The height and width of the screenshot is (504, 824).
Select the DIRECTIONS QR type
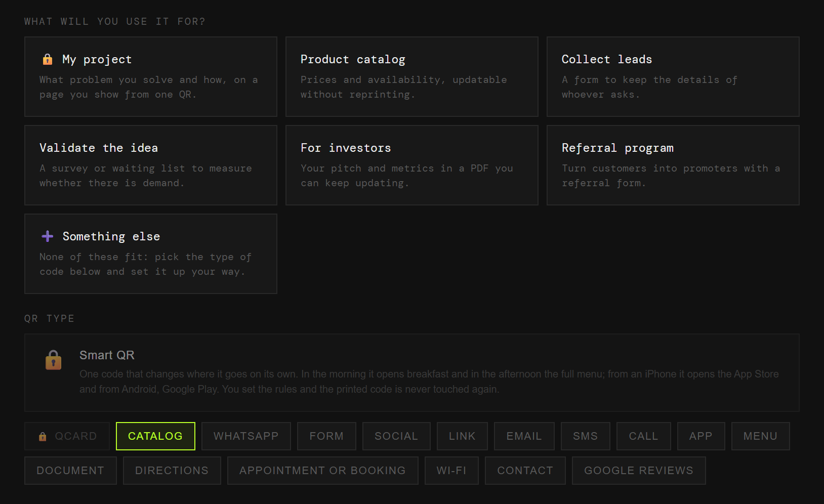[172, 471]
